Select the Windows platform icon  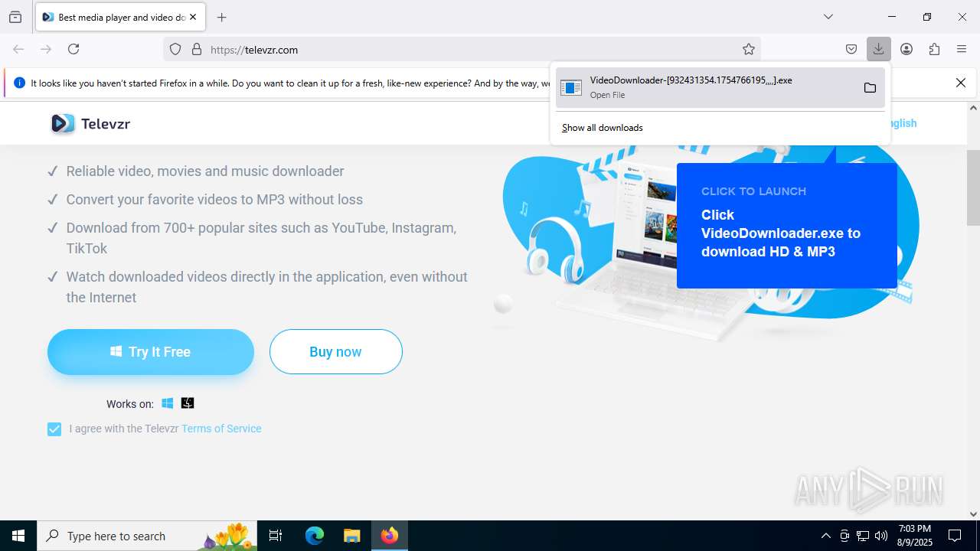[168, 403]
